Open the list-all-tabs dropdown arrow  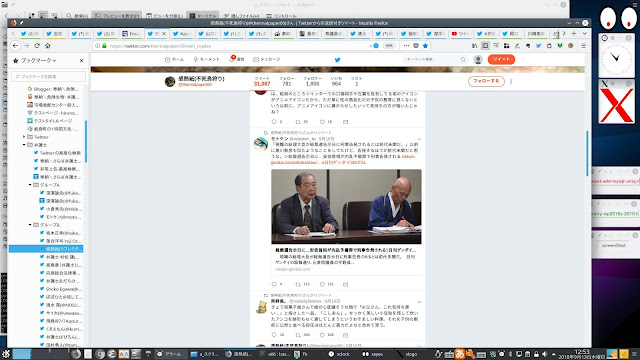[x=584, y=33]
